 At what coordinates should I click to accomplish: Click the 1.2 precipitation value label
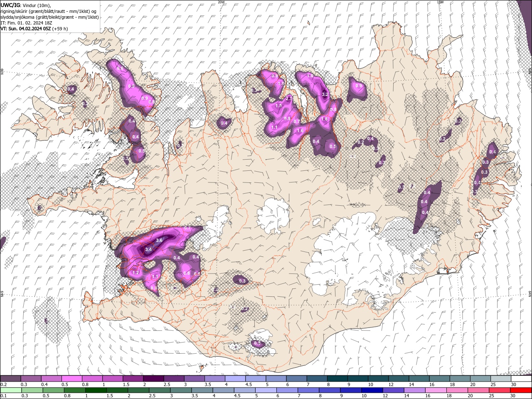click(135, 273)
